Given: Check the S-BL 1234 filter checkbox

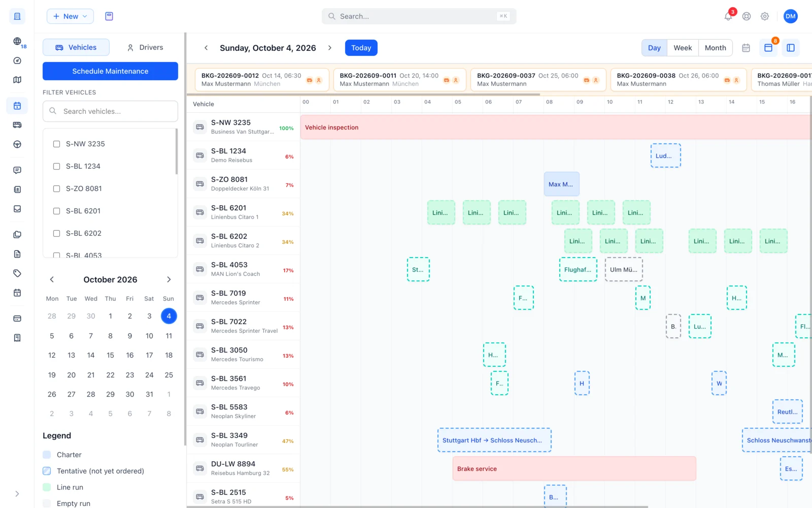Looking at the screenshot, I should coord(57,166).
